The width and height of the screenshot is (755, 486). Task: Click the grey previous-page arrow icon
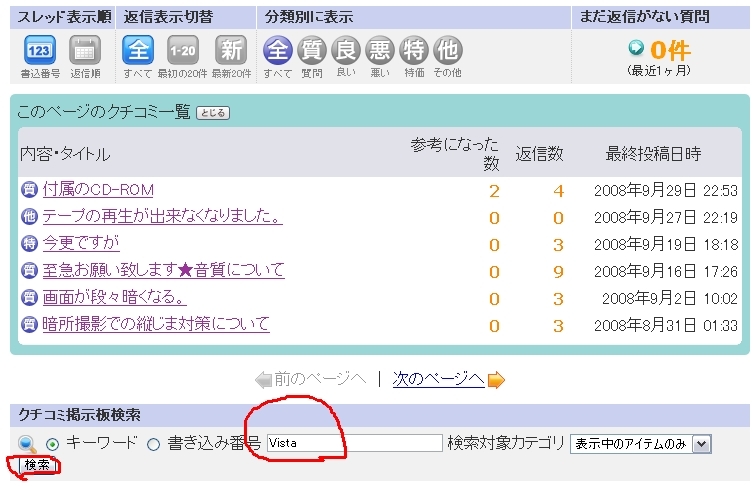(263, 380)
